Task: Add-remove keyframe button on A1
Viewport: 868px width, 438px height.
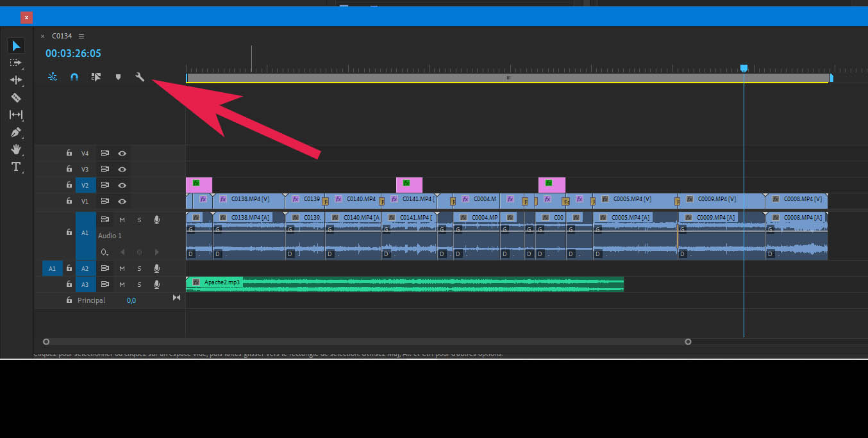Action: click(139, 252)
